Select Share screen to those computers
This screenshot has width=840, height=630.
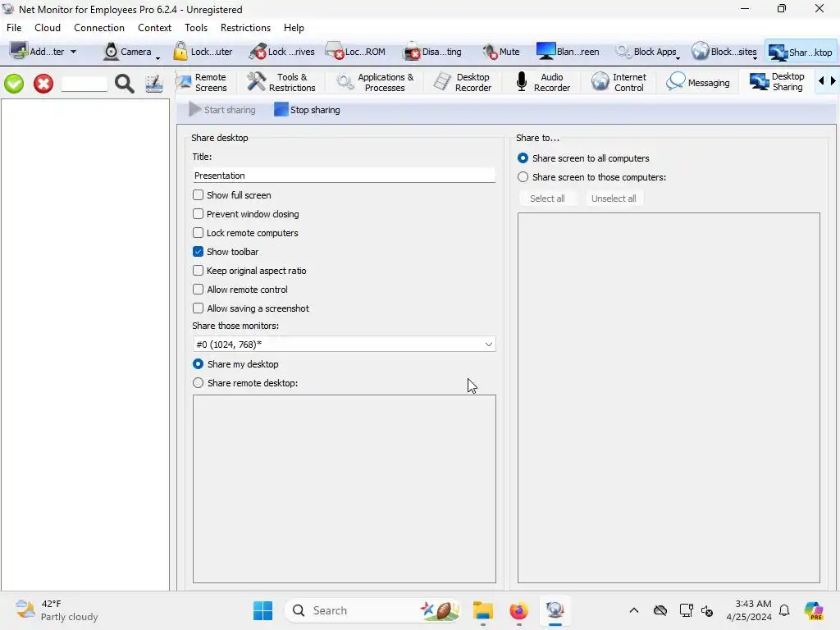point(523,177)
